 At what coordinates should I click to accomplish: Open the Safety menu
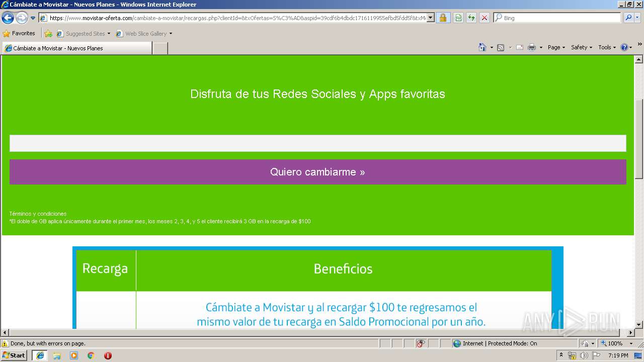click(582, 47)
